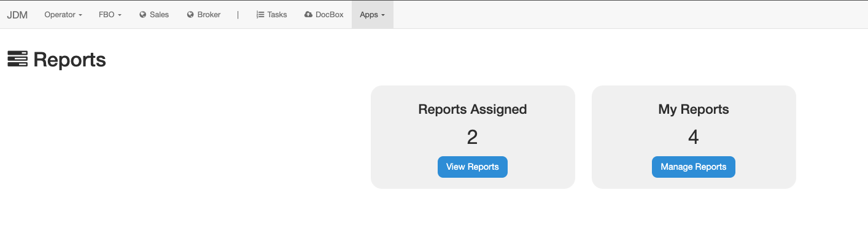The width and height of the screenshot is (868, 246).
Task: Click the caret arrow next to Operator
Action: coord(80,15)
